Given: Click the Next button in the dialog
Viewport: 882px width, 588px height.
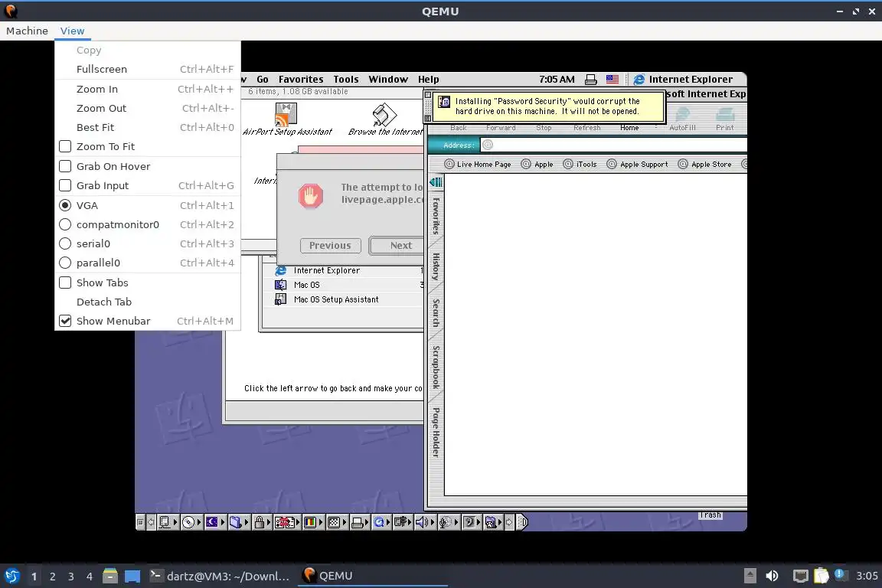Looking at the screenshot, I should pos(397,245).
